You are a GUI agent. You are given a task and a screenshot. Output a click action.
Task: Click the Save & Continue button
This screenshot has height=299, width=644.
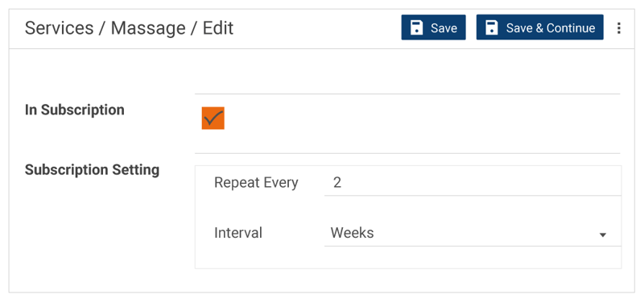coord(539,27)
